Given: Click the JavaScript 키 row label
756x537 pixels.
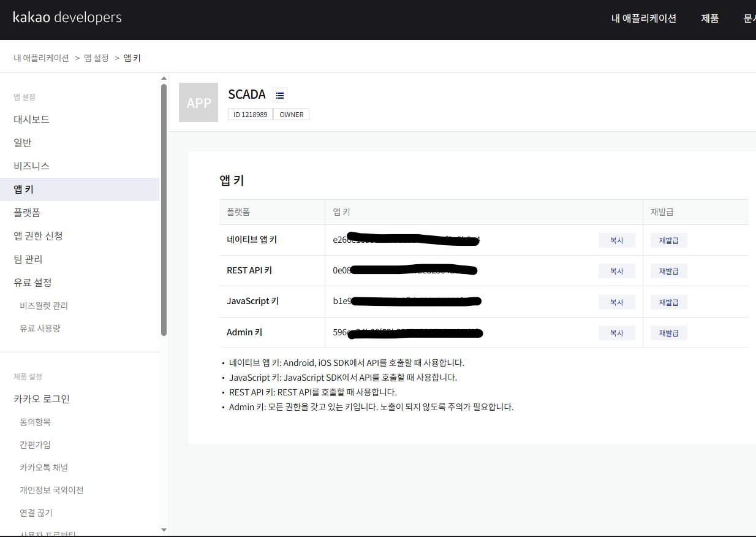Looking at the screenshot, I should click(253, 301).
